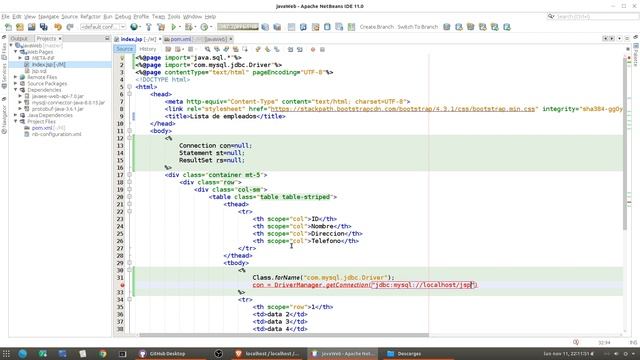Open the Tools menu
This screenshot has height=360, width=640.
[x=174, y=17]
